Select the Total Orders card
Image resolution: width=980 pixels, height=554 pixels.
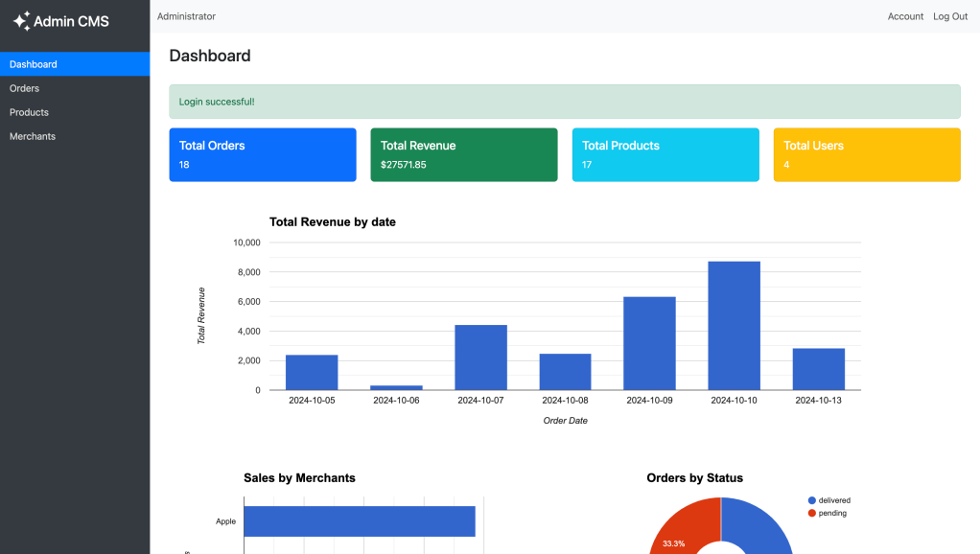263,154
